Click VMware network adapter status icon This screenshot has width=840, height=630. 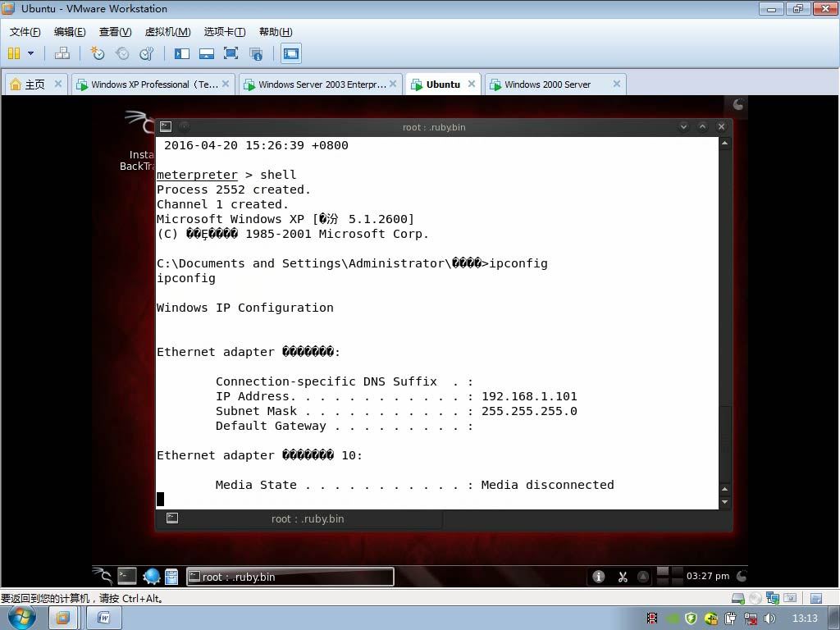tap(773, 598)
